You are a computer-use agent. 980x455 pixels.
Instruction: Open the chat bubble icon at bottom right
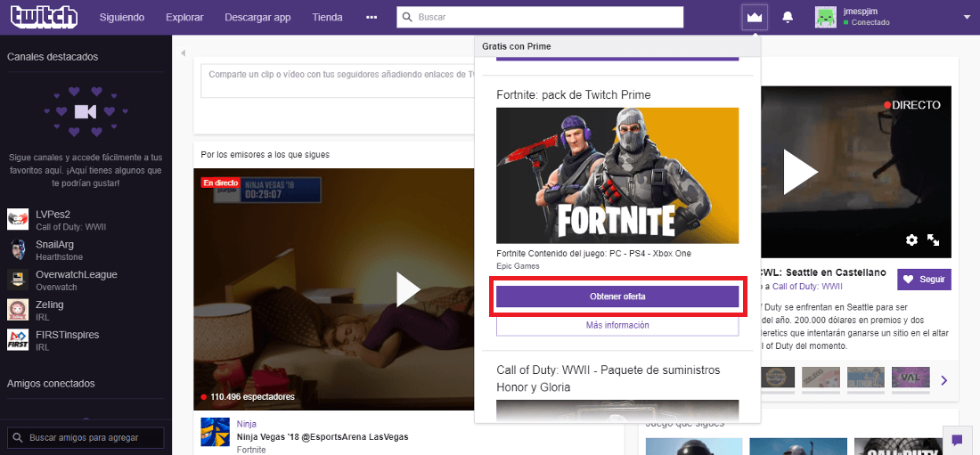point(956,440)
